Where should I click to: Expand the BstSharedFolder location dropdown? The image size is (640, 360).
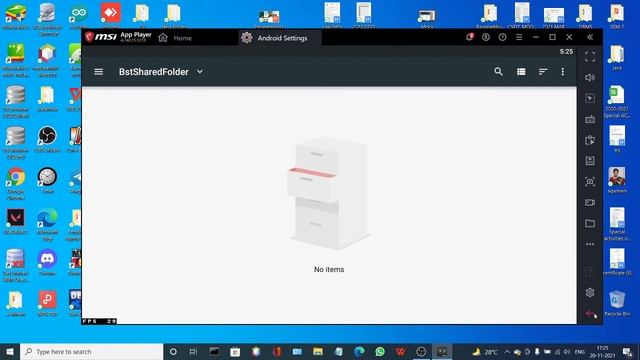(x=200, y=72)
